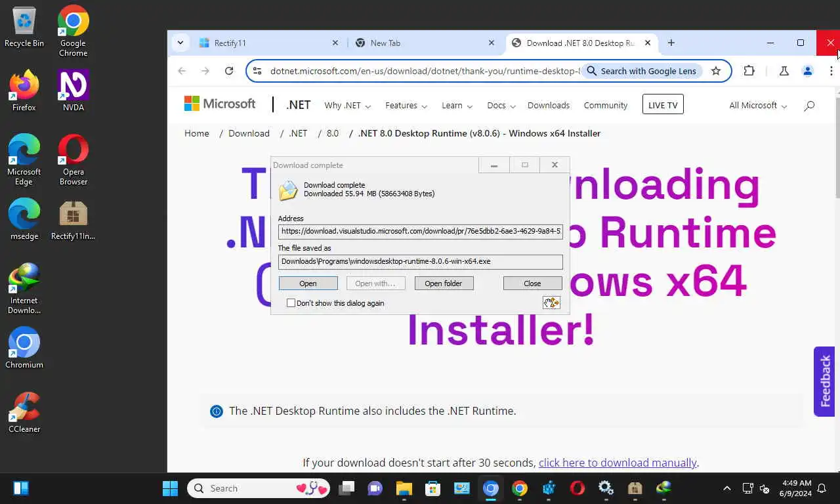Image resolution: width=840 pixels, height=504 pixels.
Task: Open Internet Download Manager desktop shortcut
Action: pos(24,288)
